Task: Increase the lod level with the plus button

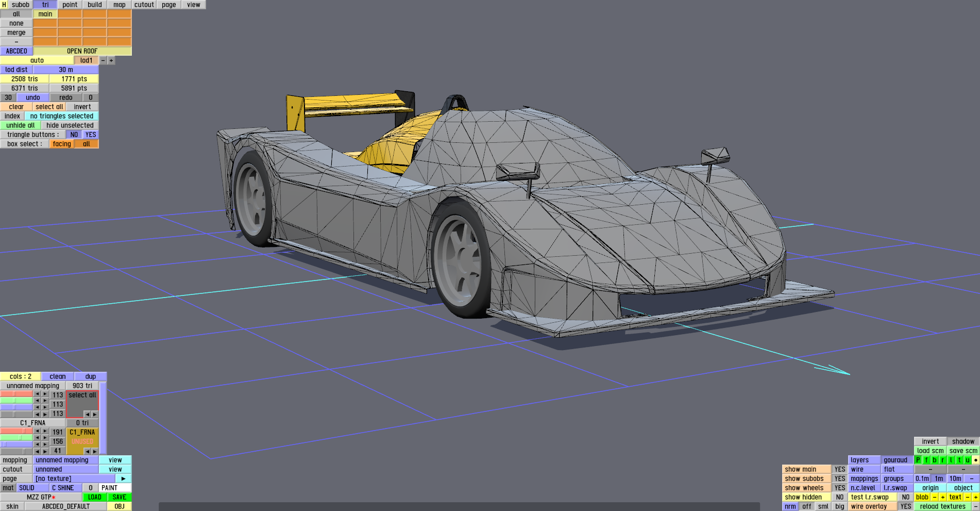Action: pyautogui.click(x=111, y=60)
